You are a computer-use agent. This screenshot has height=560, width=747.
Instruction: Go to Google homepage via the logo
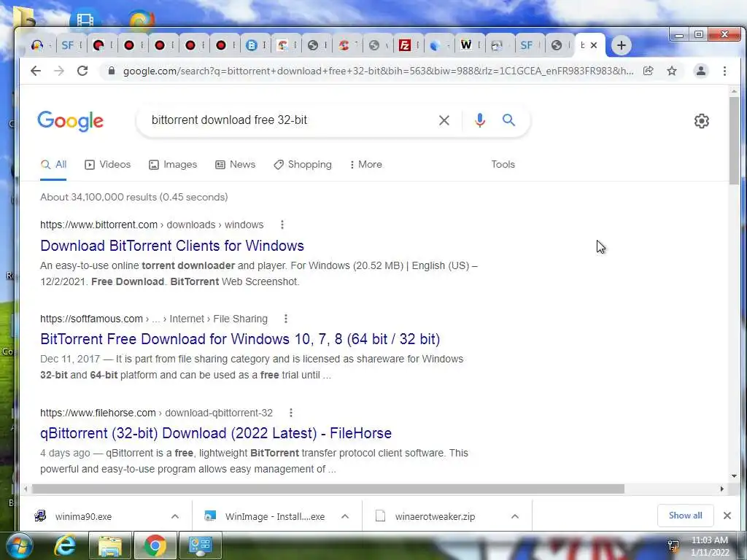71,121
